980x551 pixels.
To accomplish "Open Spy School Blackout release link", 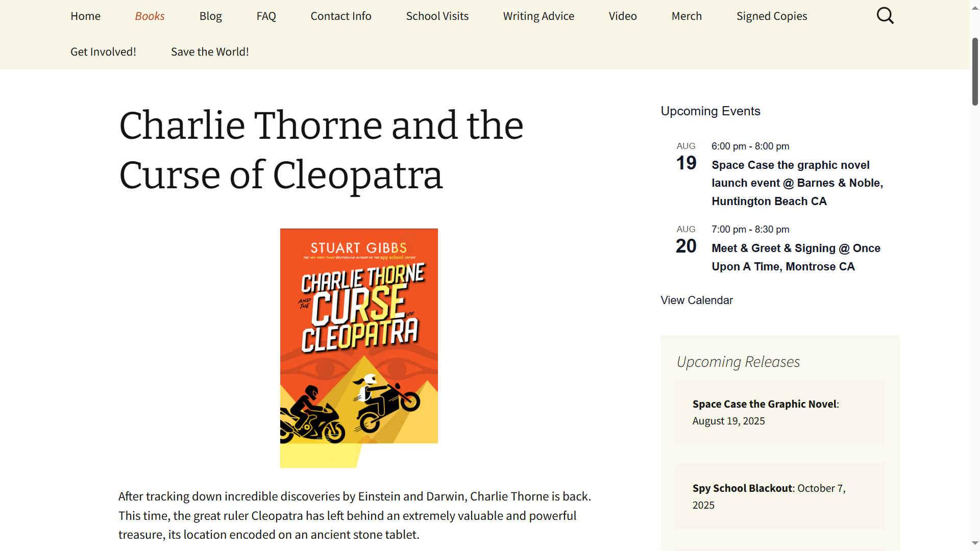I will pos(742,488).
